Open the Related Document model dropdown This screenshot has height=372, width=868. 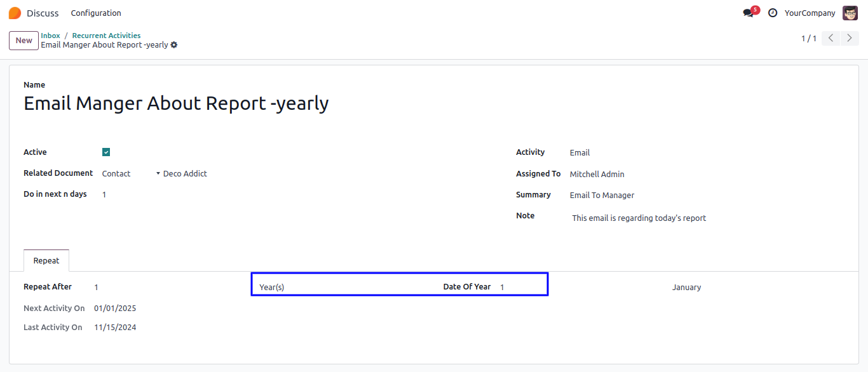click(127, 173)
